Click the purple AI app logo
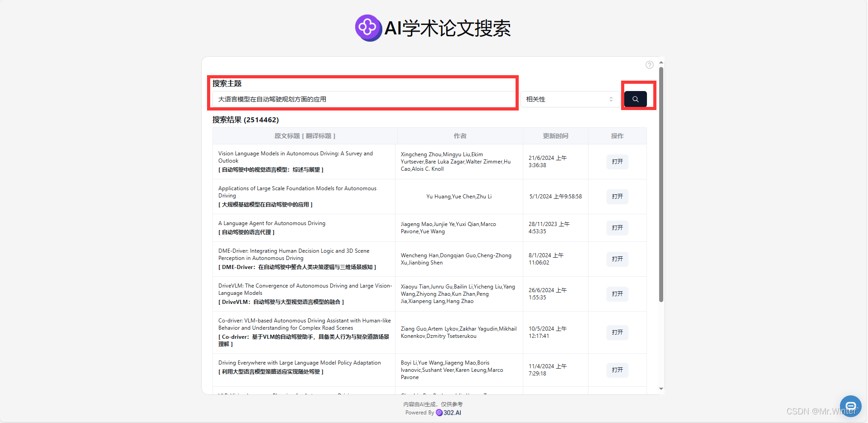 click(368, 28)
